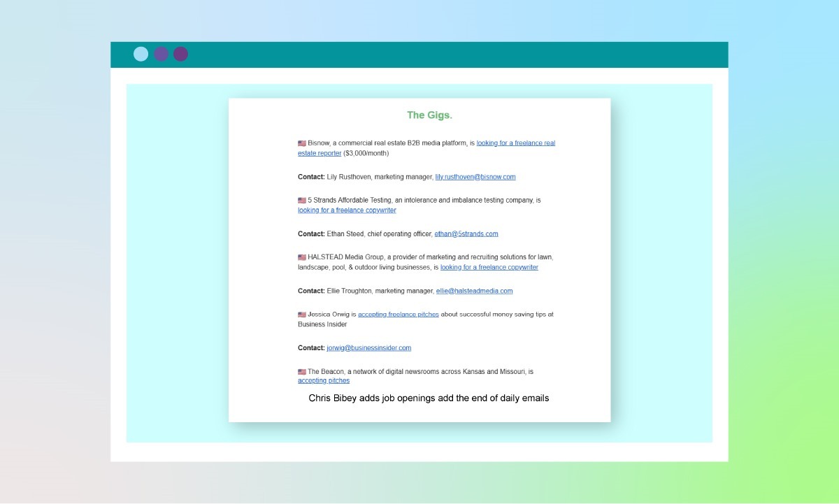
Task: Click the text 'Ellie Troughton, marketing manager'
Action: [x=380, y=291]
